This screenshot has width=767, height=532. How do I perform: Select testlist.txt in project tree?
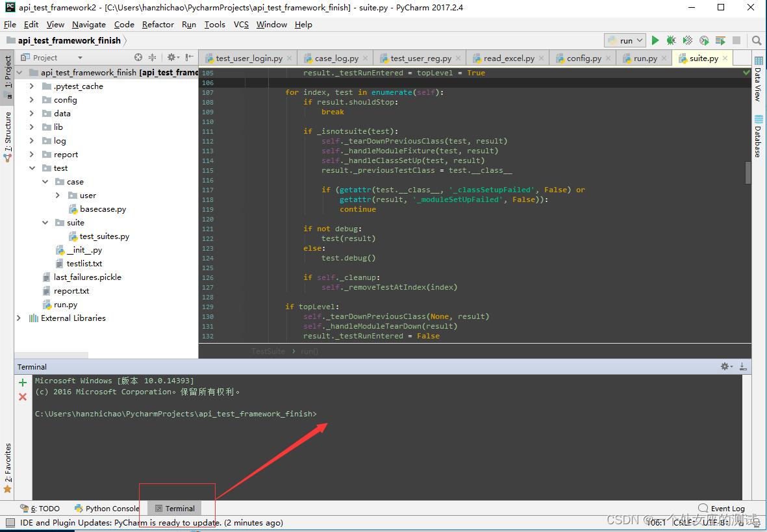(84, 263)
